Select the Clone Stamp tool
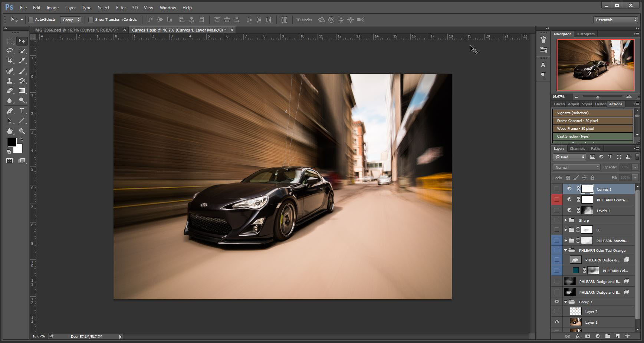Image resolution: width=644 pixels, height=343 pixels. coord(10,81)
